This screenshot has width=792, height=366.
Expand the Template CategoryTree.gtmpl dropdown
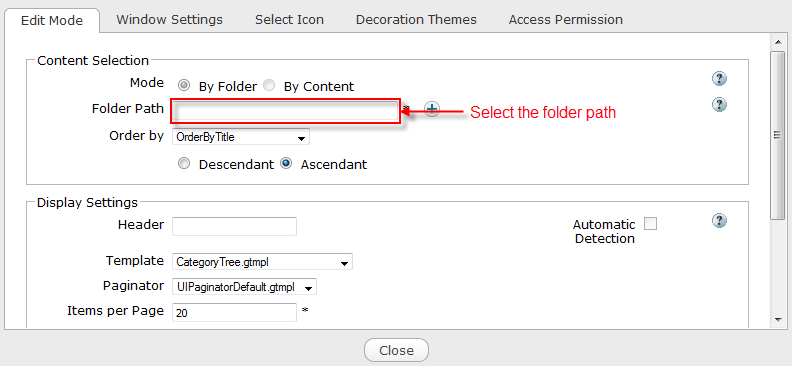tap(262, 262)
